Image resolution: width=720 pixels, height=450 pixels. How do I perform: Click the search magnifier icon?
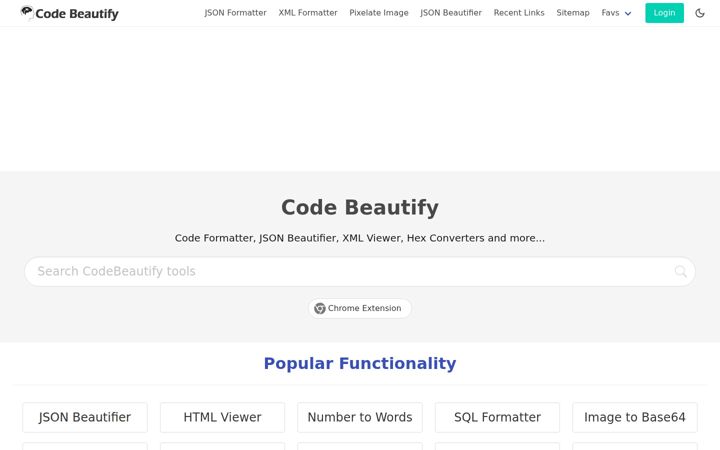pos(681,271)
